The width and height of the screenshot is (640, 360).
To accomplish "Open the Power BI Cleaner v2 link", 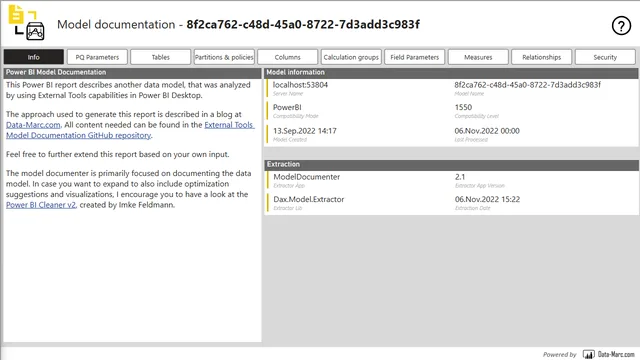I will 41,205.
